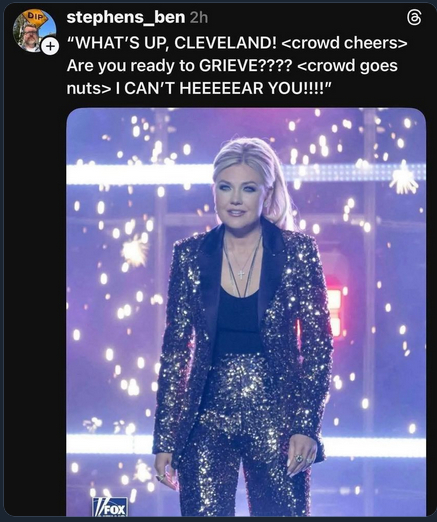Open the stephens_ben username link
The height and width of the screenshot is (522, 437).
tap(126, 17)
